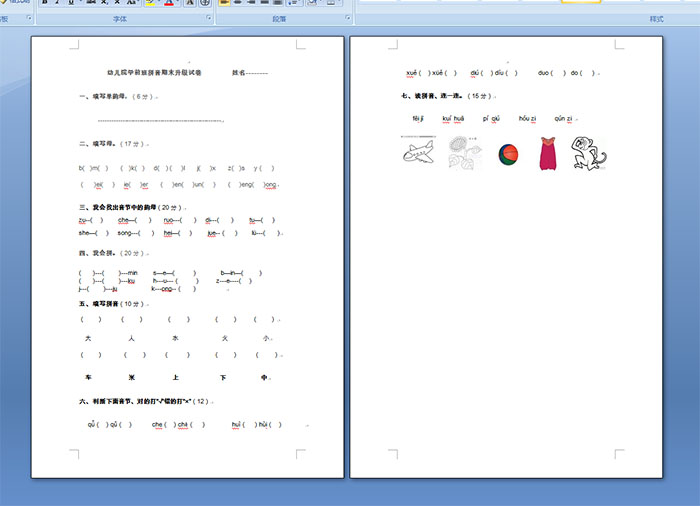Open the 段落 paragraph dialog launcher
The height and width of the screenshot is (506, 700).
pos(348,18)
